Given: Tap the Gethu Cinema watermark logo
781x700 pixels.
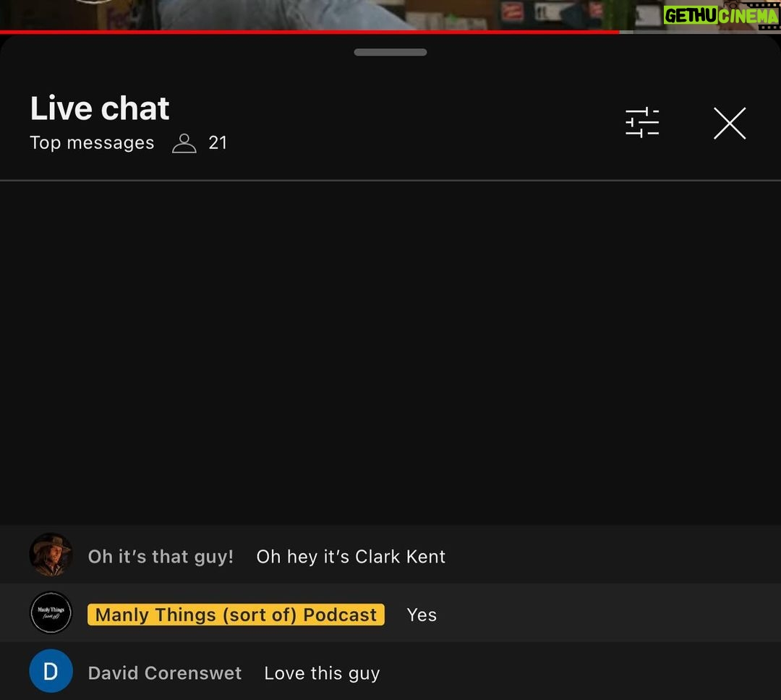Looking at the screenshot, I should click(721, 15).
